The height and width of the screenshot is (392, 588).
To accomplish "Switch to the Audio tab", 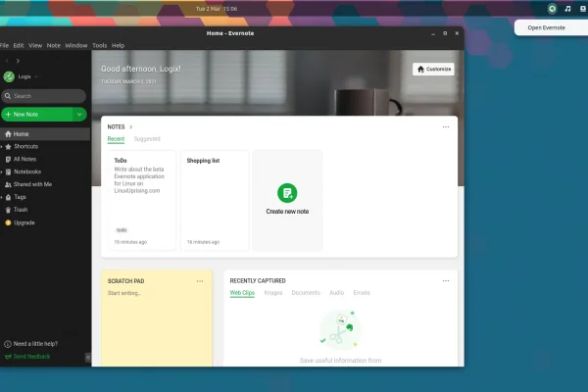I will pos(337,293).
